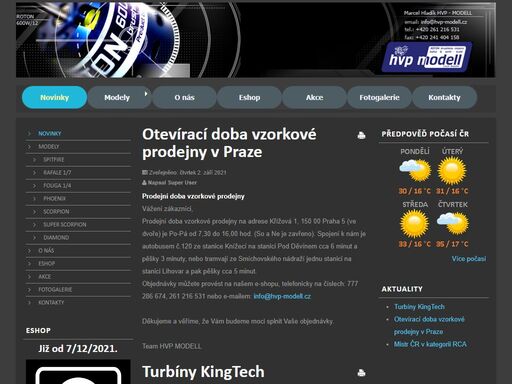This screenshot has width=512, height=384.
Task: Click the arrow beside SPITFIRE in sidebar
Action: 34,160
